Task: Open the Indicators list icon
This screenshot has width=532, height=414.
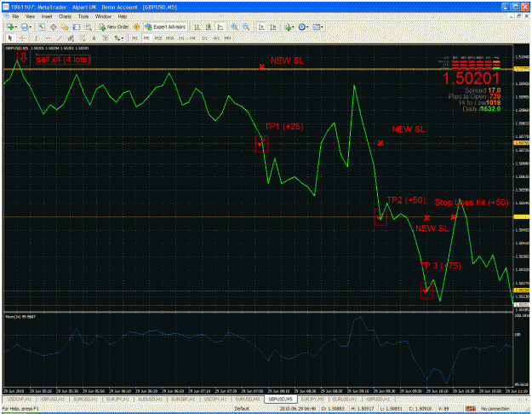Action: 288,26
